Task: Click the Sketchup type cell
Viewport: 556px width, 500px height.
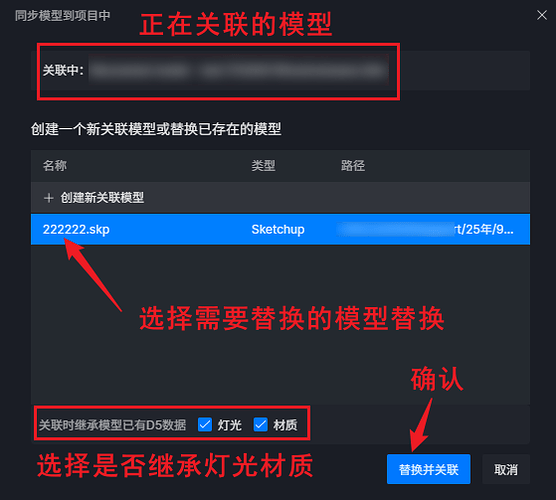Action: tap(278, 229)
